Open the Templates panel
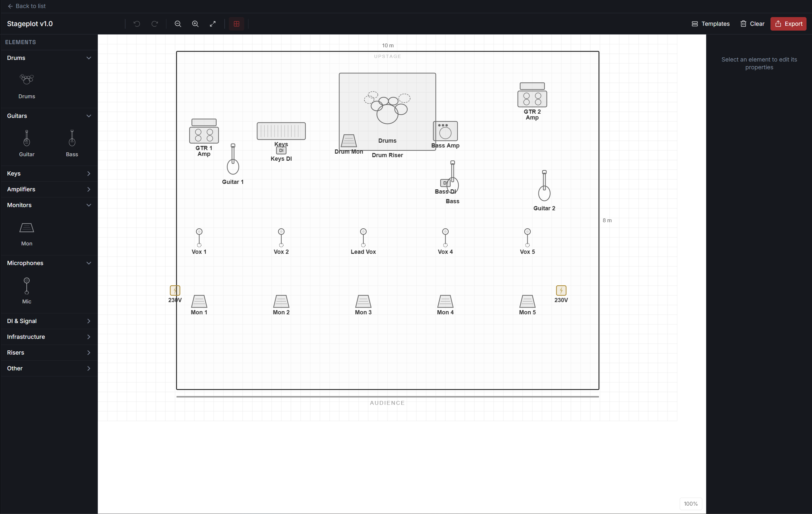Image resolution: width=812 pixels, height=514 pixels. (x=710, y=24)
